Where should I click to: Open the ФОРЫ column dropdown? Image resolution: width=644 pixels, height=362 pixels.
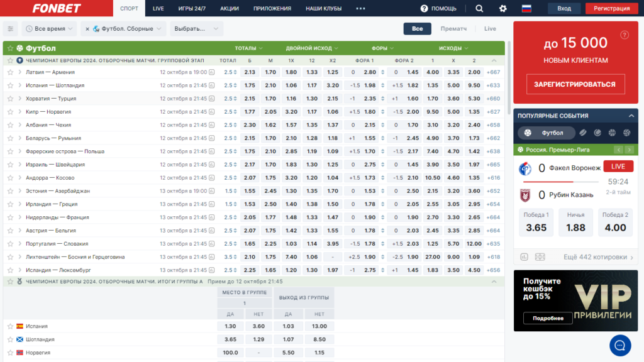[x=382, y=48]
